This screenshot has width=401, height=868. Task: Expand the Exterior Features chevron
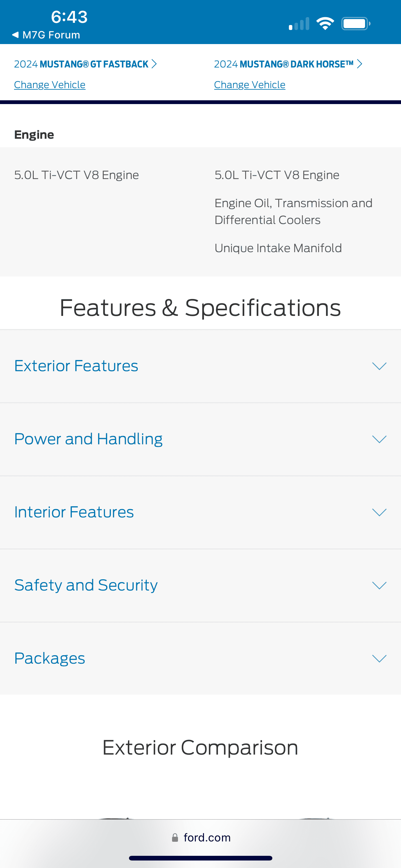(379, 366)
